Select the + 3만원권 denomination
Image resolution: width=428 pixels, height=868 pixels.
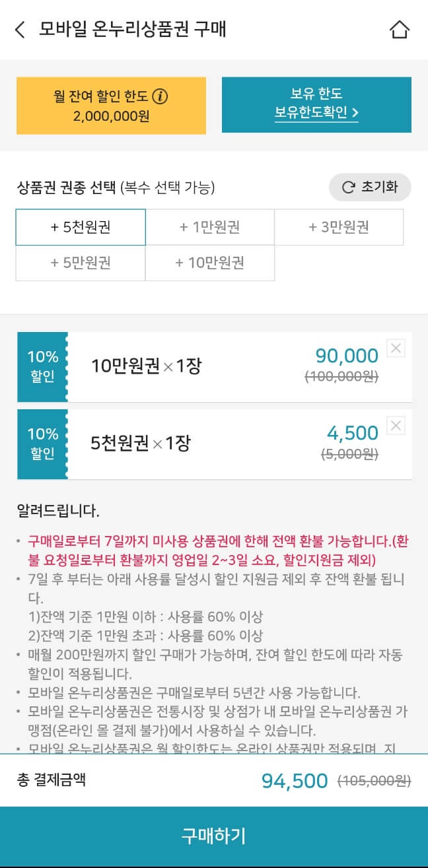point(339,227)
